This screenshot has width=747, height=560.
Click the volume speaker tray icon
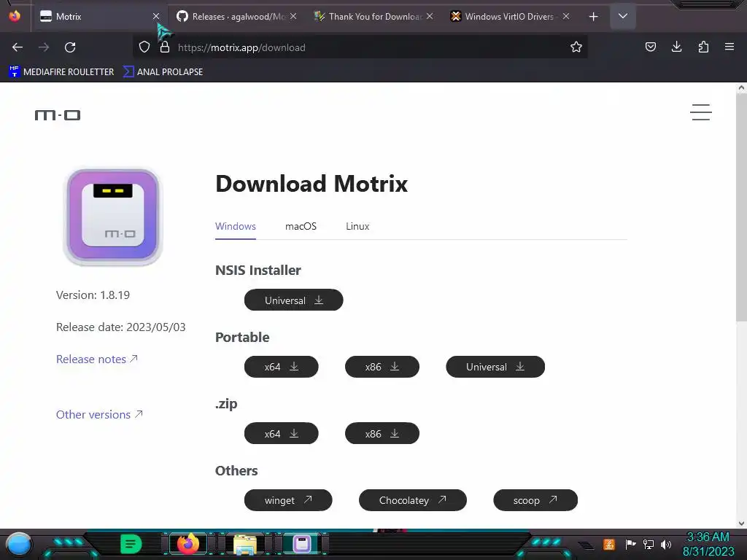[665, 544]
